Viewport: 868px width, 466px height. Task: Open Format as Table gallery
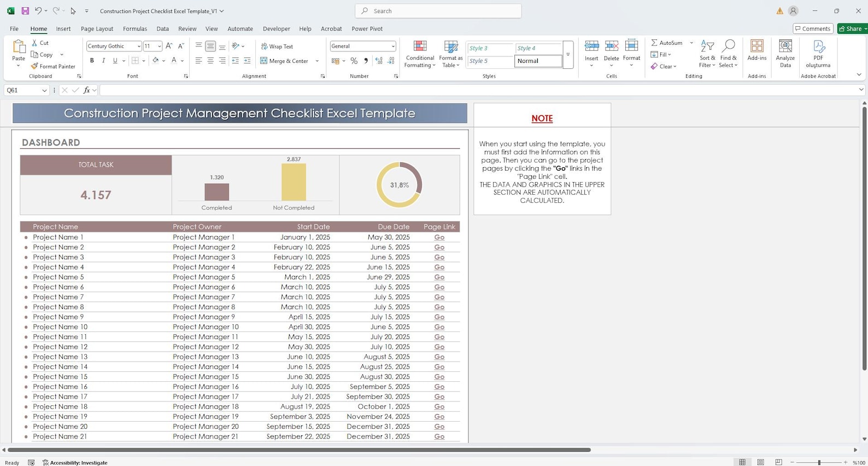[451, 54]
